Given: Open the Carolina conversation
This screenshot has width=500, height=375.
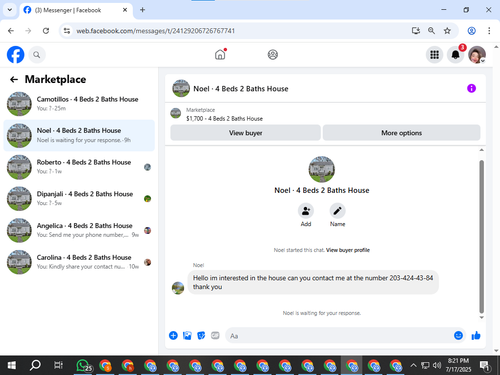Looking at the screenshot, I should click(79, 262).
